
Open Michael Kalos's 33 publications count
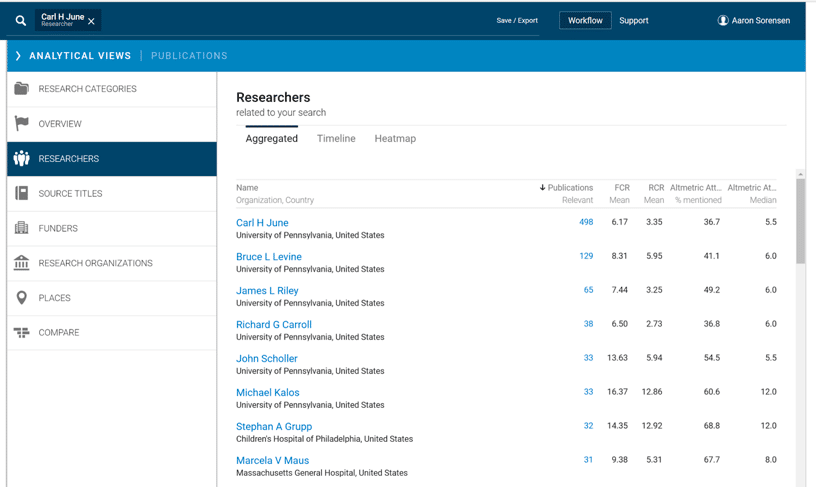click(588, 392)
